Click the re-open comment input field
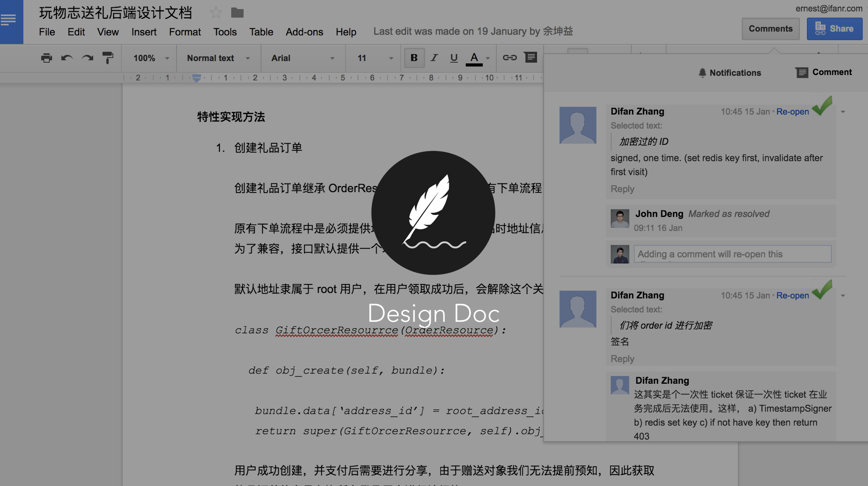The image size is (868, 486). click(732, 254)
